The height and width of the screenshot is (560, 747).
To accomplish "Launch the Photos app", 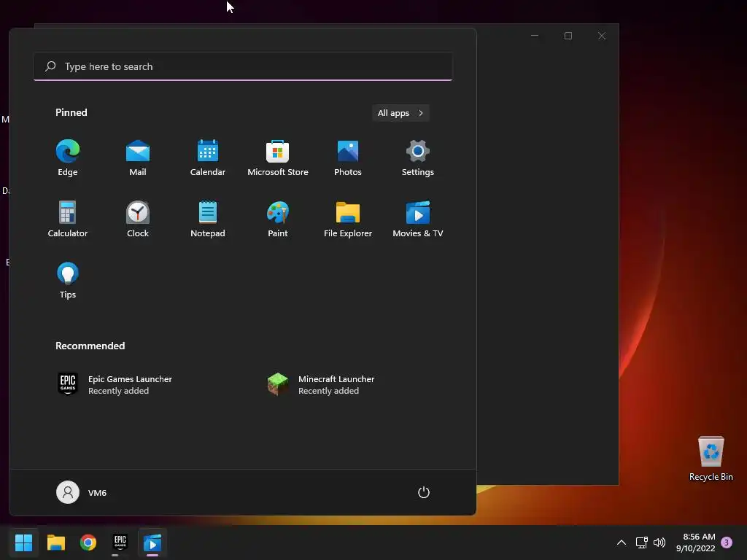I will point(348,158).
